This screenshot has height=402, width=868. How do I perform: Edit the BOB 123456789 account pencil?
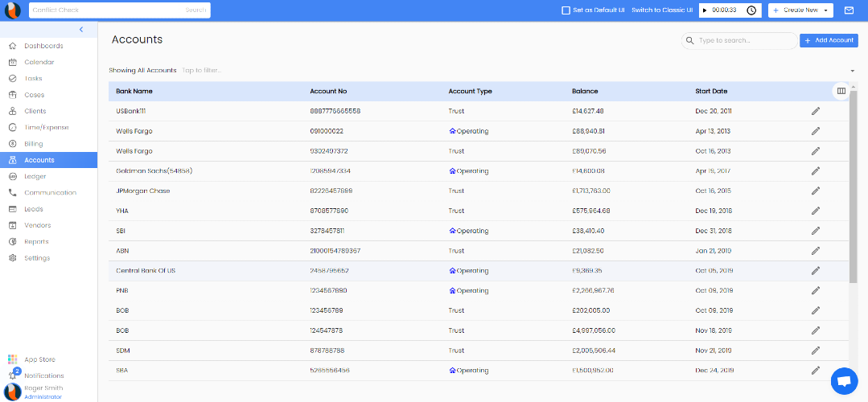pyautogui.click(x=815, y=310)
